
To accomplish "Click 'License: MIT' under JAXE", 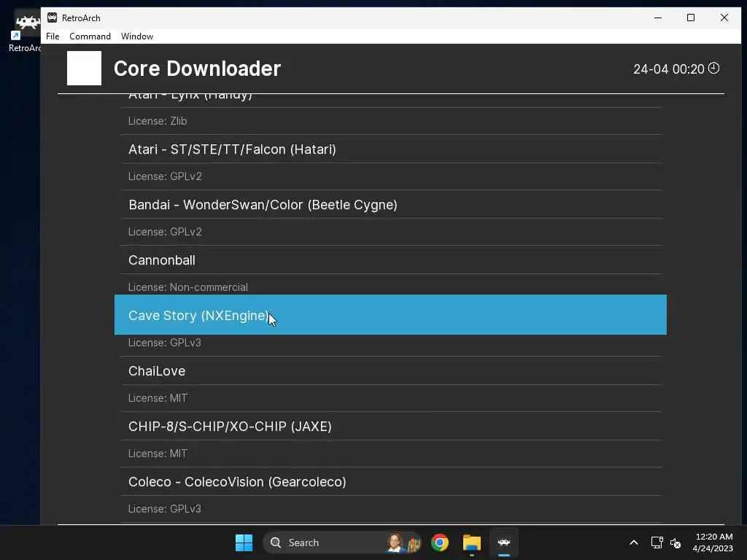I will pyautogui.click(x=158, y=454).
